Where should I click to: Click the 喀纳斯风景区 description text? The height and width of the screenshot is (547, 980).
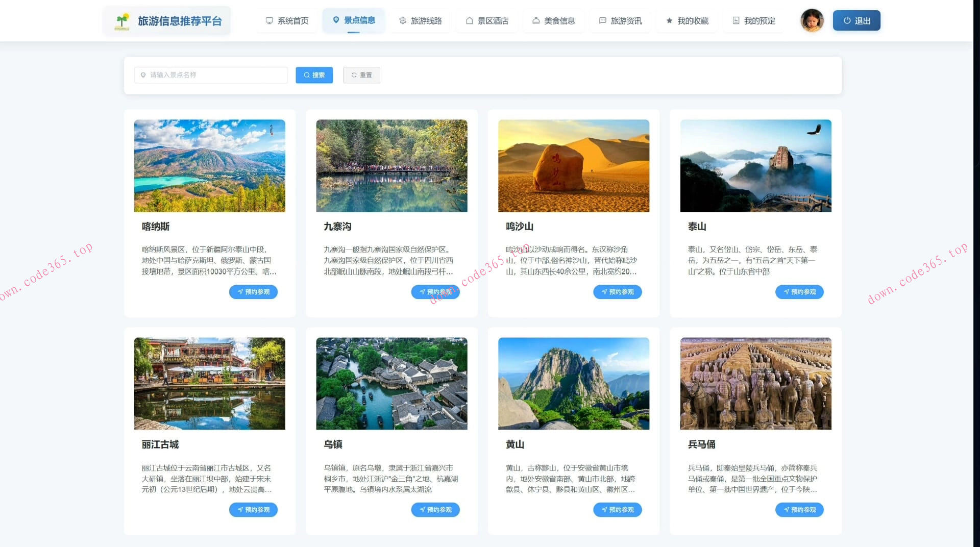(210, 261)
